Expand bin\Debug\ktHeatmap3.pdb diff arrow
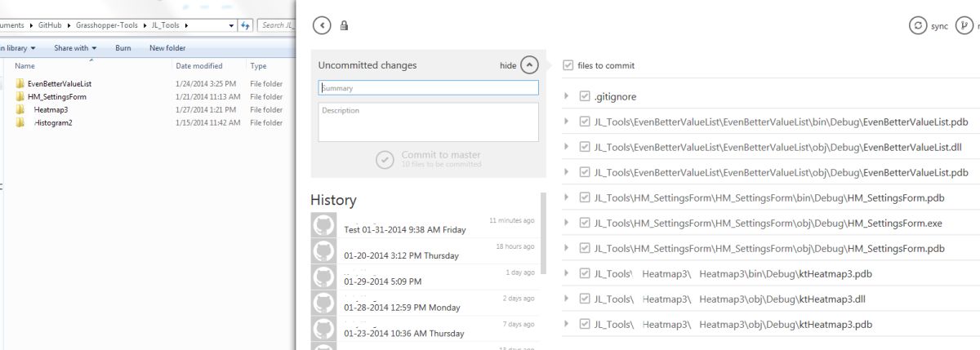The width and height of the screenshot is (980, 350). [566, 273]
